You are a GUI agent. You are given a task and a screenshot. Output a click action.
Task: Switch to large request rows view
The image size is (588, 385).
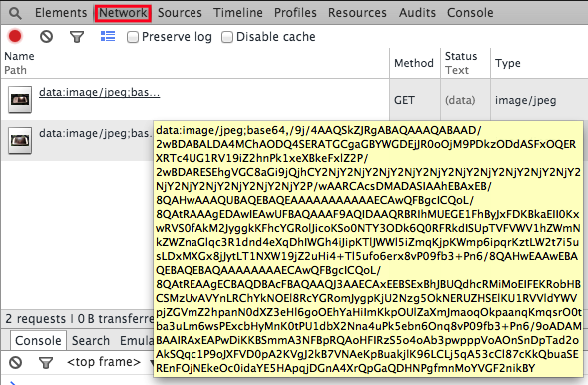tap(108, 36)
